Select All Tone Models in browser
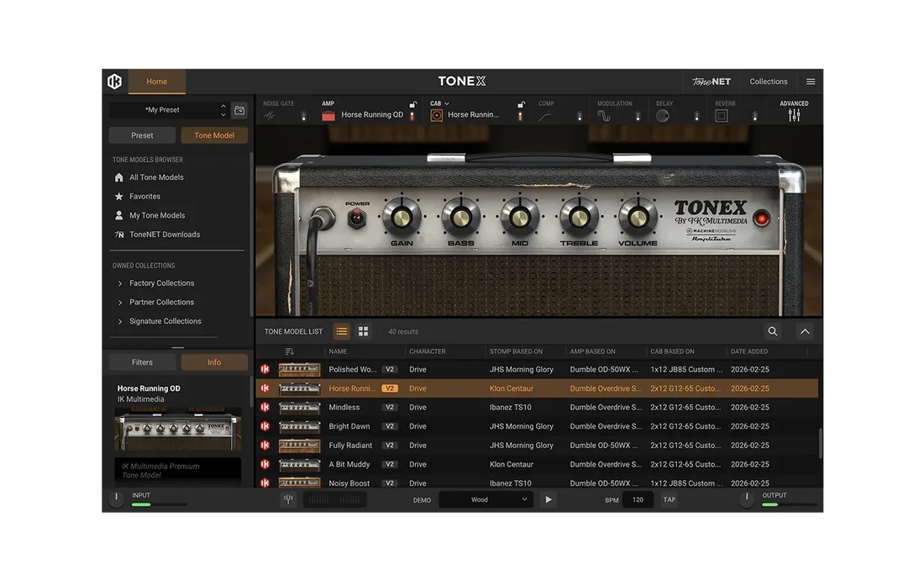Screen dimensions: 924x580 click(156, 177)
